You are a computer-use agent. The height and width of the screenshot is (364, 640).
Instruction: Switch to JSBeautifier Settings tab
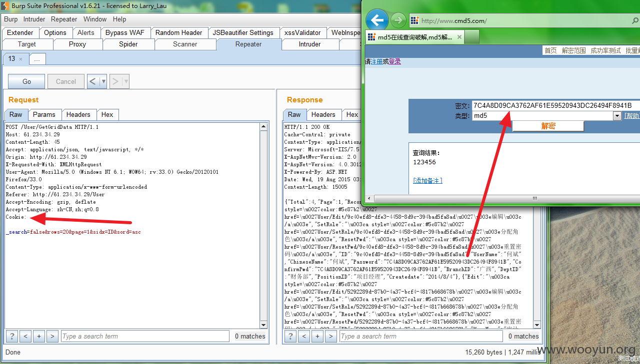click(243, 32)
